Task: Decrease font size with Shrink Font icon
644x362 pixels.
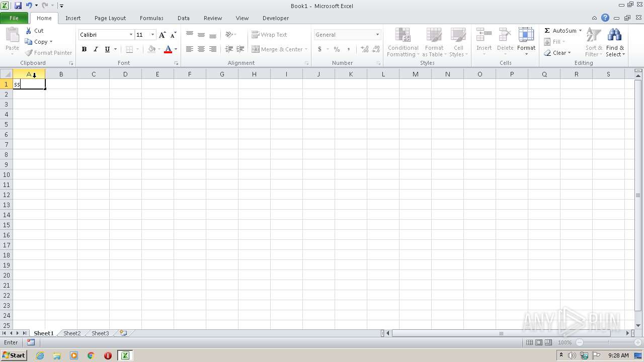Action: [173, 35]
